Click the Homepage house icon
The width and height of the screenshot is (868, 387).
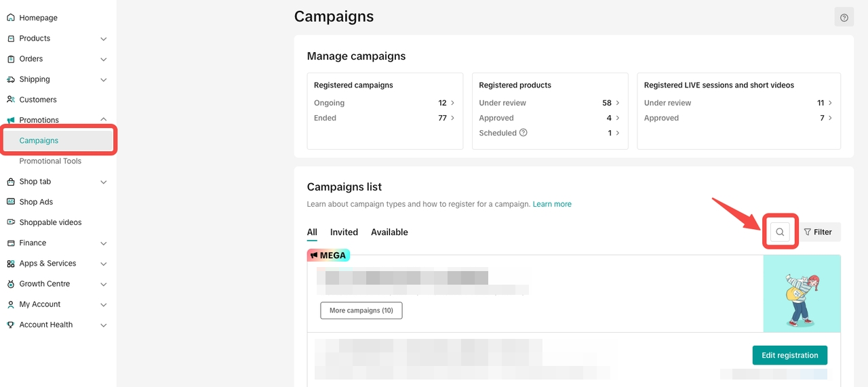point(11,18)
